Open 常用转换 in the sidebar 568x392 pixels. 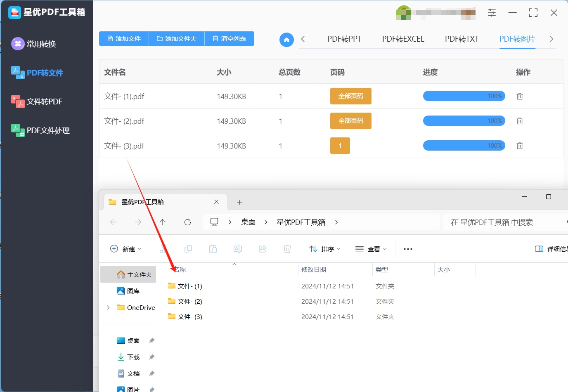click(x=34, y=44)
